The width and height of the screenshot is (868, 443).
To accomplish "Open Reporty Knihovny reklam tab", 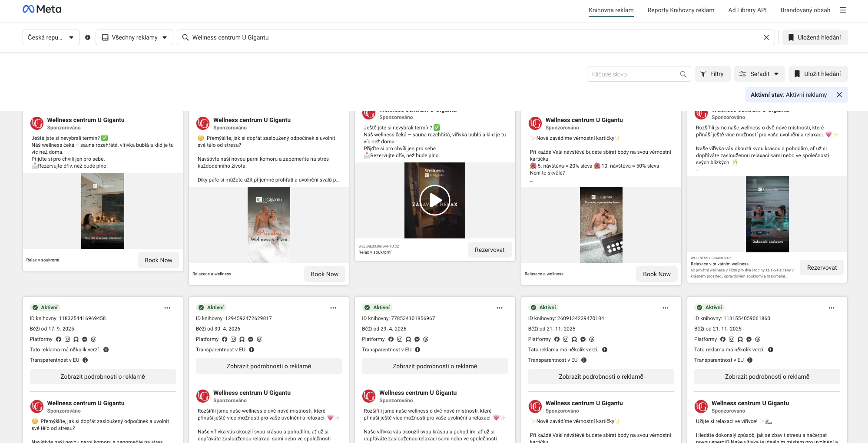I will click(x=681, y=10).
